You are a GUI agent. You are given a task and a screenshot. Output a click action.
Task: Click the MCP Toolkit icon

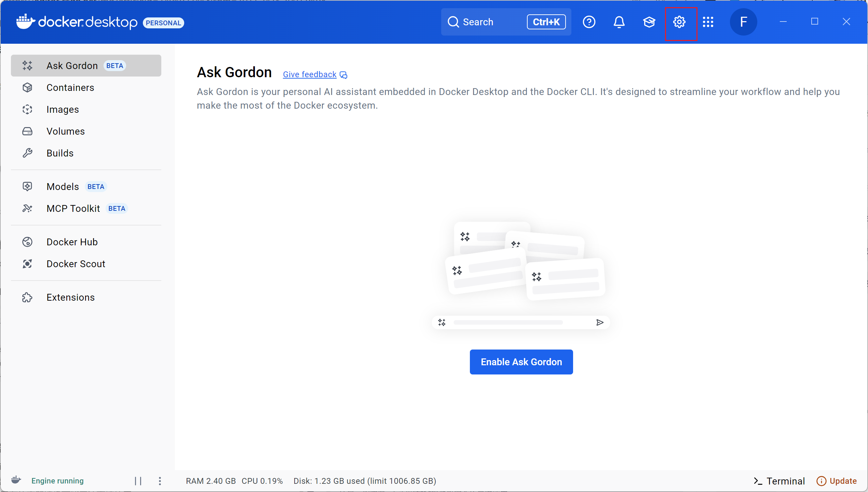pos(27,208)
